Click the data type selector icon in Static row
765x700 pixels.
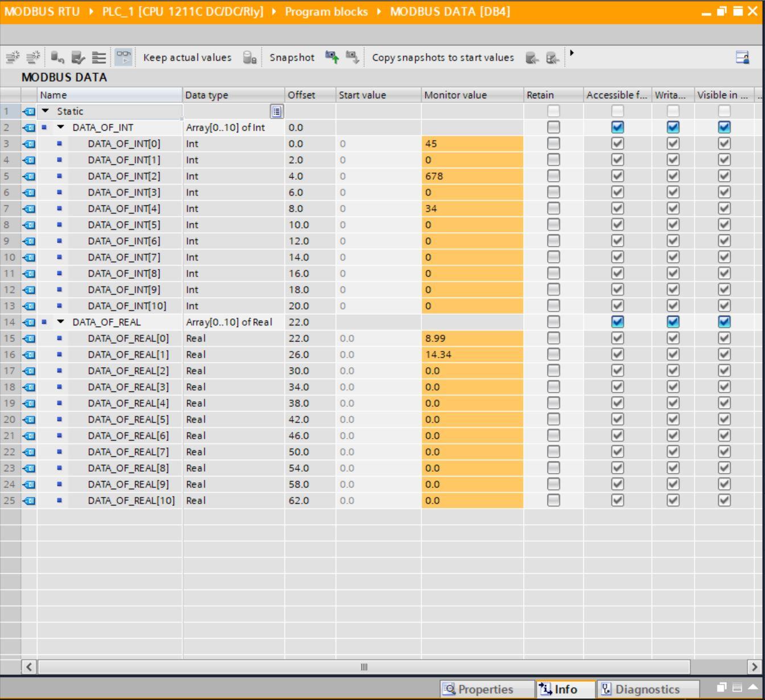click(276, 112)
